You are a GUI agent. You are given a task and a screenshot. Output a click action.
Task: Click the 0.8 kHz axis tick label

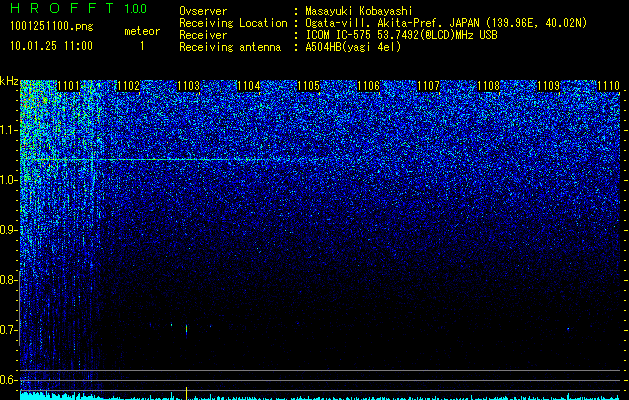(x=9, y=280)
